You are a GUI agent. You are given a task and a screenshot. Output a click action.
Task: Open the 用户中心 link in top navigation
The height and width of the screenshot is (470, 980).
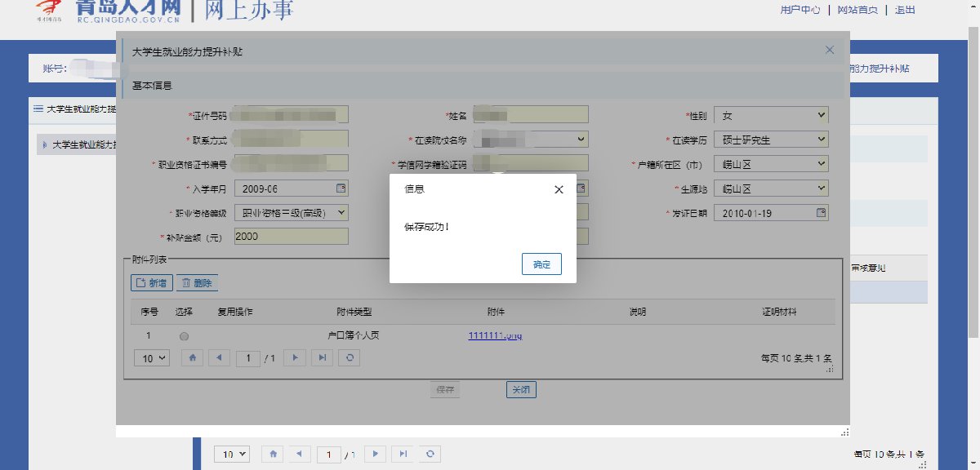coord(800,11)
